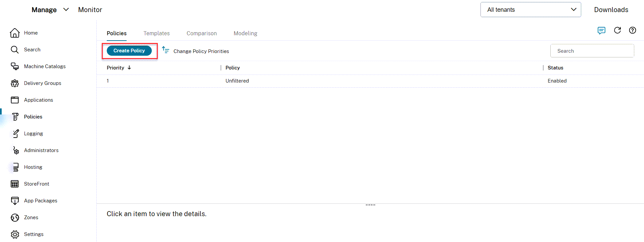Select the Unfiltered policy row
This screenshot has height=242, width=644.
pyautogui.click(x=370, y=81)
